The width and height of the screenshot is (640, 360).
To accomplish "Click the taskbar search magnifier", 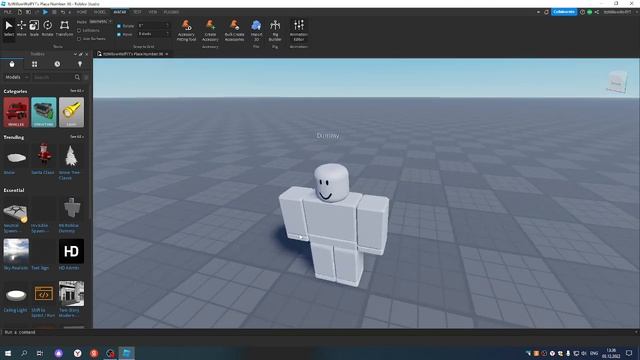I will [x=24, y=353].
